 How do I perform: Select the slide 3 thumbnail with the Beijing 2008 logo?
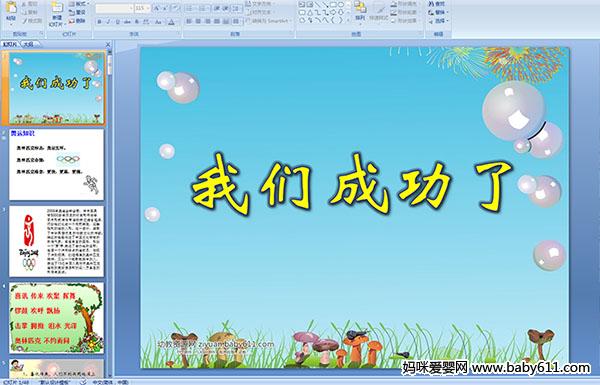pyautogui.click(x=56, y=241)
